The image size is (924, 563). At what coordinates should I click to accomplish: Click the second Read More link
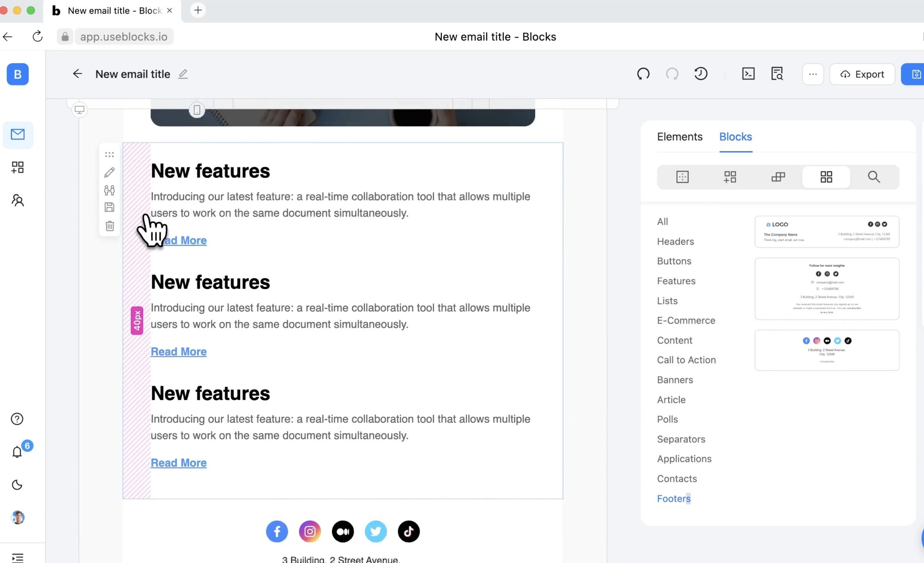179,351
